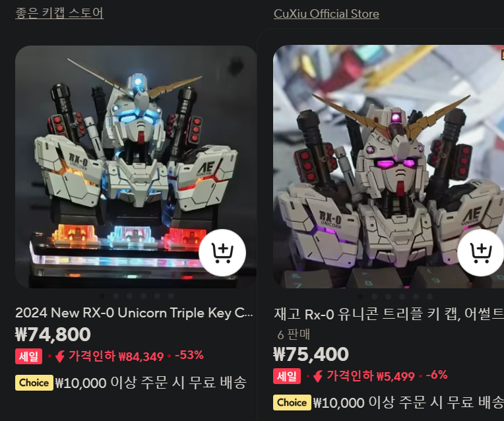
Task: Click the lightning icon beside 가격인하 ₩84,349
Action: pyautogui.click(x=60, y=356)
